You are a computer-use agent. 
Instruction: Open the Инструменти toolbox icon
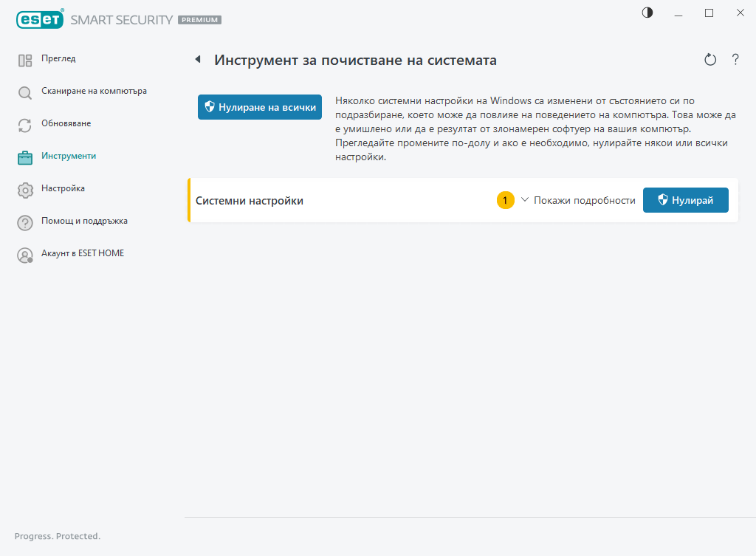tap(23, 156)
